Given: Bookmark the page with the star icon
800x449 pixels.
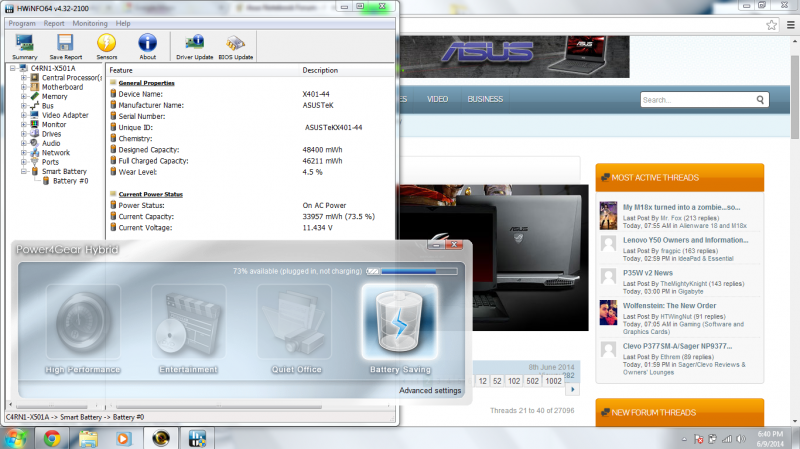Looking at the screenshot, I should (771, 24).
